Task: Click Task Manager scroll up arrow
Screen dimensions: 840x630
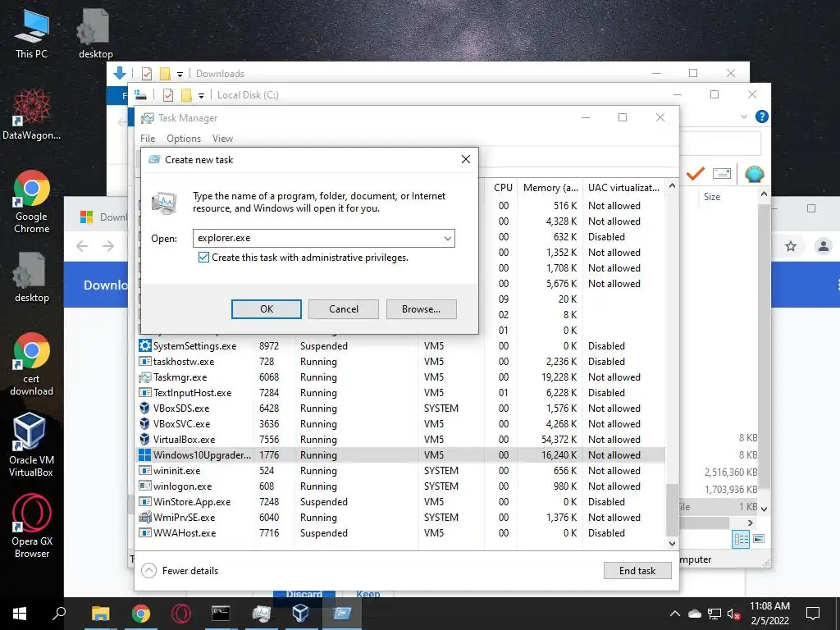Action: 672,186
